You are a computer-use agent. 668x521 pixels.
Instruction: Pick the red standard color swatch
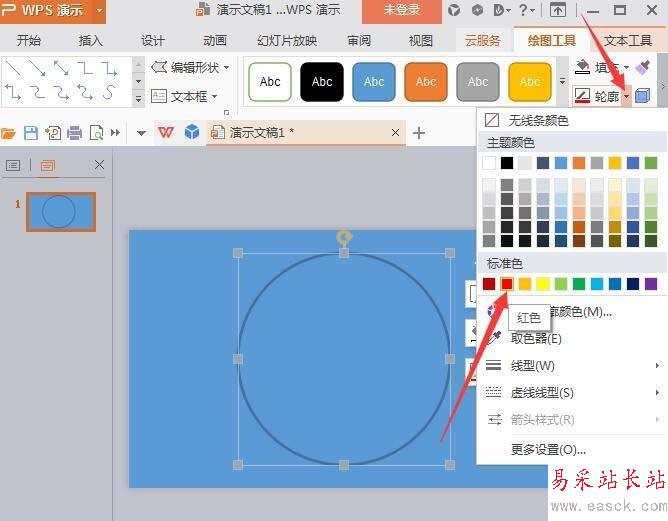[507, 284]
